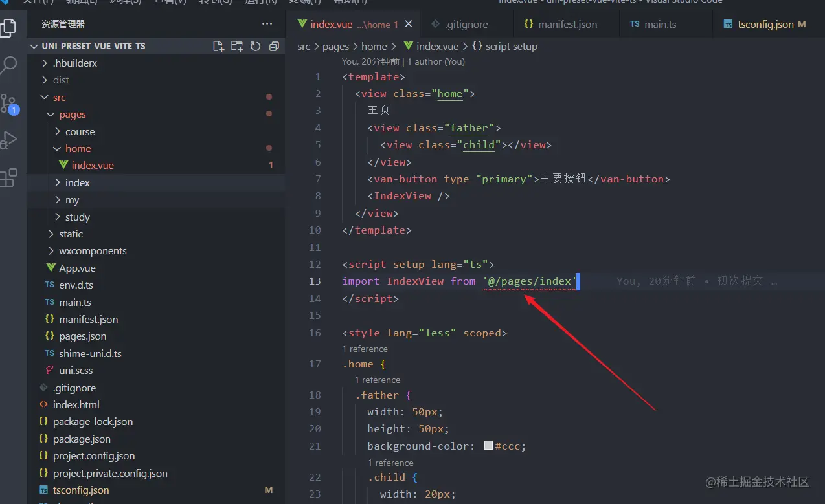Open package.json in the file tree
The height and width of the screenshot is (504, 825).
click(x=155, y=439)
